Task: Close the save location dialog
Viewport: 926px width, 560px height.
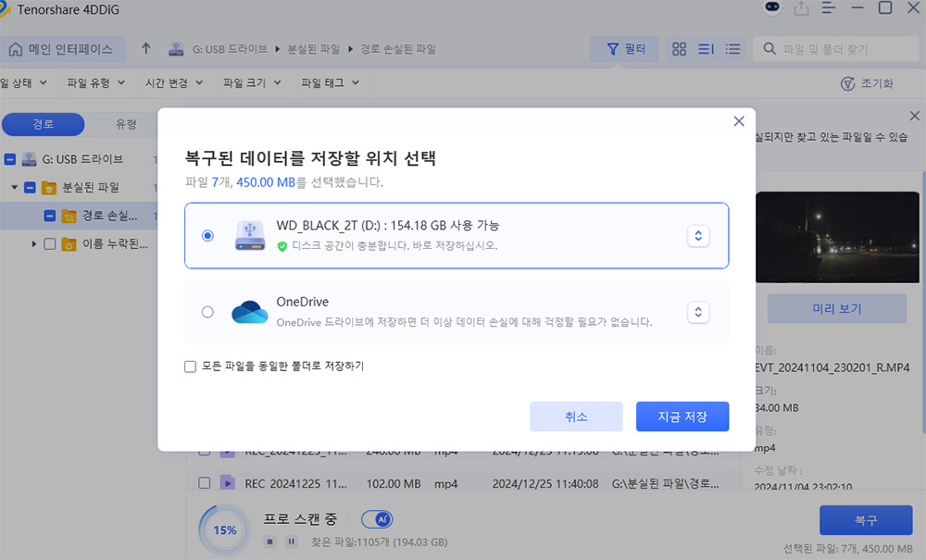Action: (x=738, y=121)
